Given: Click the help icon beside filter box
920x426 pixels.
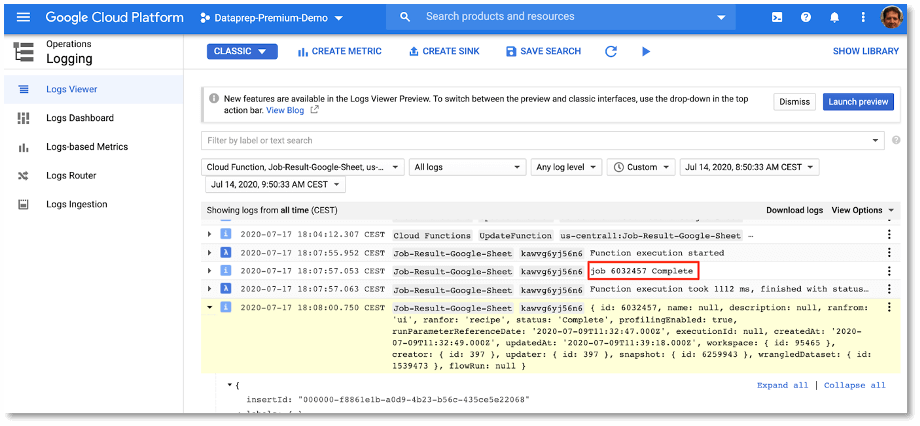Looking at the screenshot, I should [x=896, y=140].
